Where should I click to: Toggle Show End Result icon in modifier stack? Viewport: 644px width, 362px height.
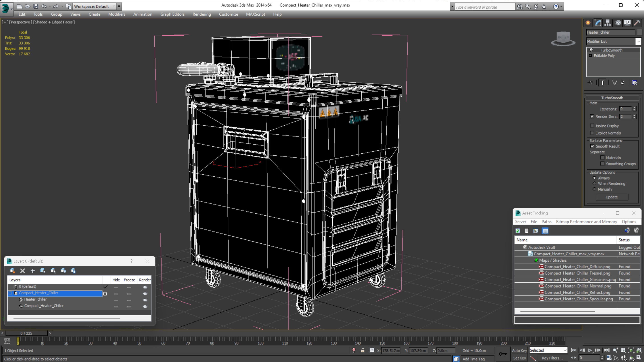click(602, 83)
